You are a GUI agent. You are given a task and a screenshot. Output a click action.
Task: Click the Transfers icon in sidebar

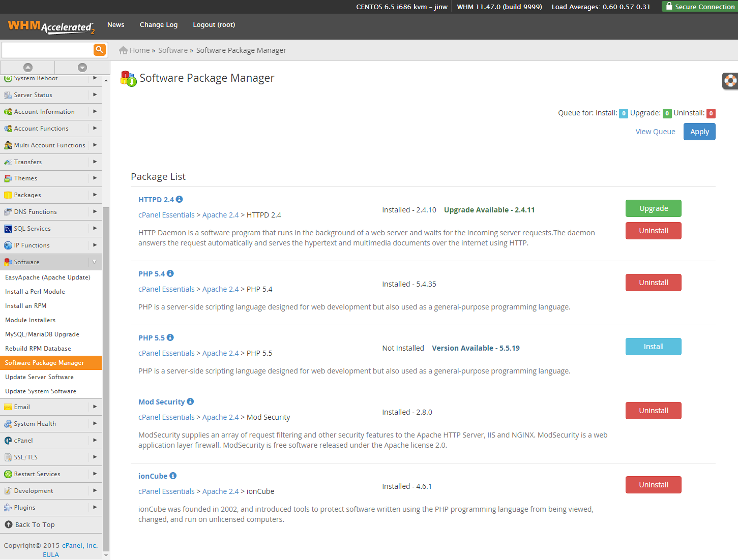coord(8,162)
